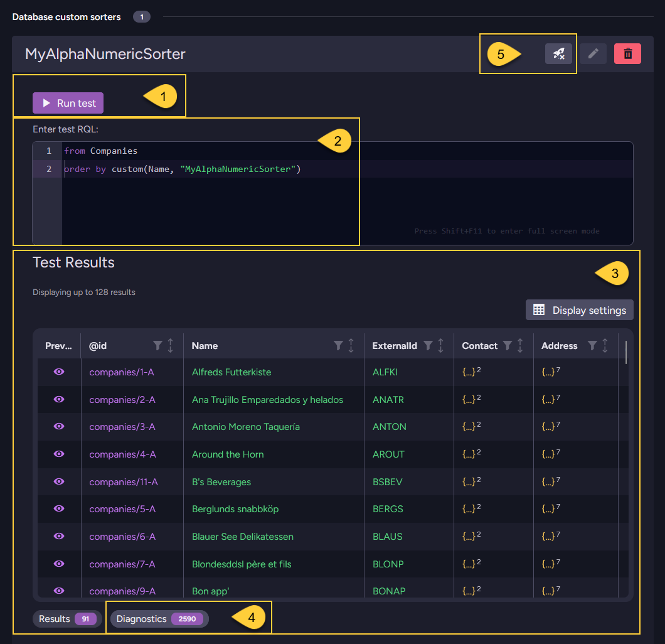Click the 'BLONP' ExternalId cell
The width and height of the screenshot is (665, 644).
coord(388,564)
